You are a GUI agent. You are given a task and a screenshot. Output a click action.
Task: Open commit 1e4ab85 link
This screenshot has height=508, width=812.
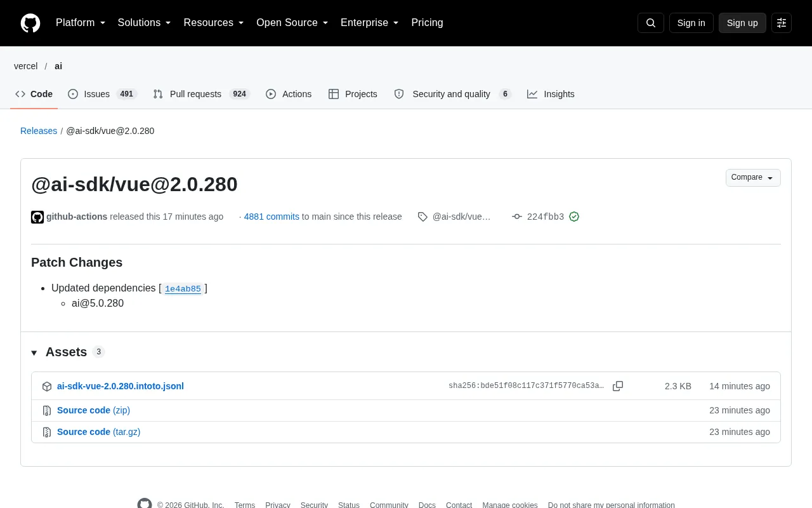183,289
